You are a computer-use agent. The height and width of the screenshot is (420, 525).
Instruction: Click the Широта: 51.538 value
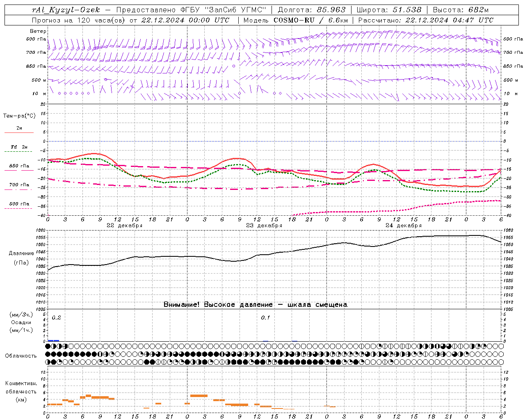click(x=389, y=10)
